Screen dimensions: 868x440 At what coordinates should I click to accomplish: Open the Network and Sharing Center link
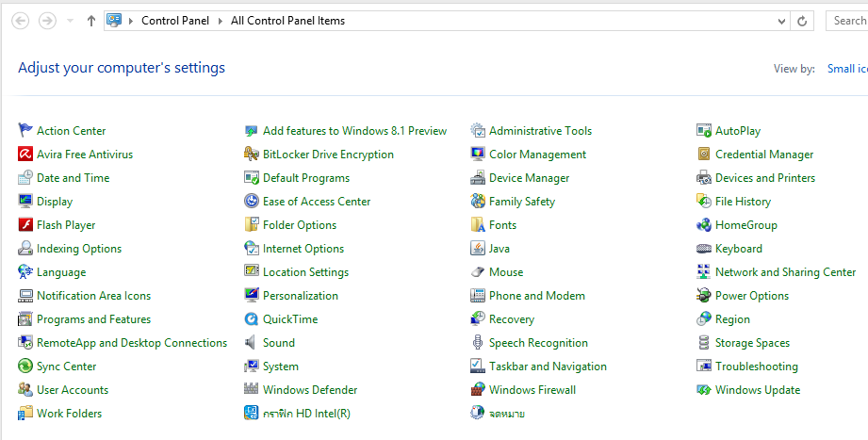pyautogui.click(x=785, y=272)
